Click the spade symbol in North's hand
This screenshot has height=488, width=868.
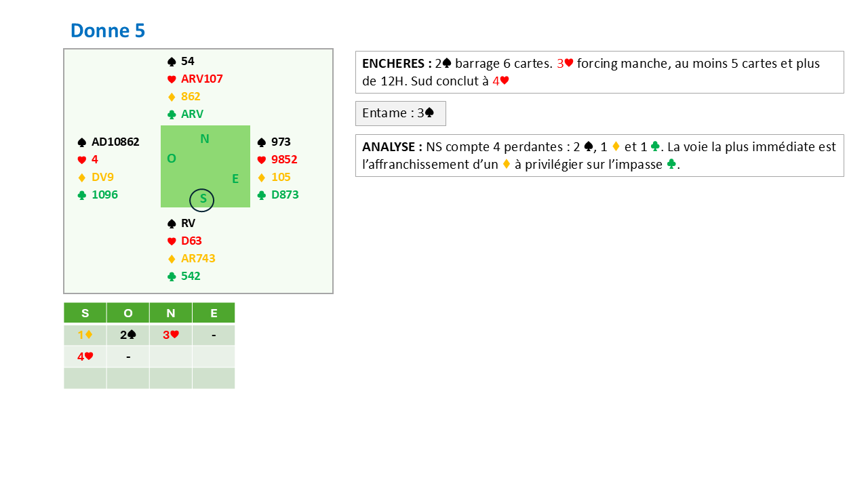pyautogui.click(x=172, y=62)
